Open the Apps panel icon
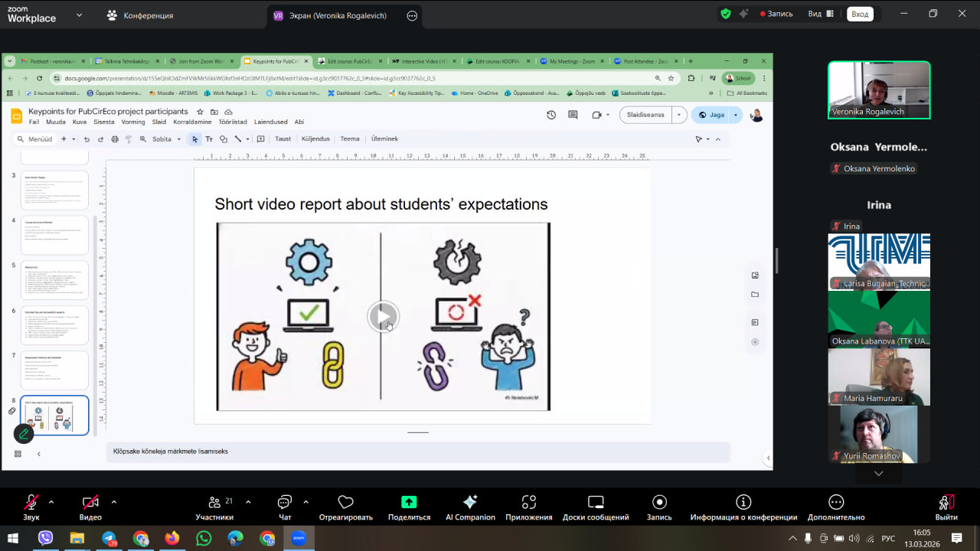This screenshot has width=980, height=551. point(528,502)
